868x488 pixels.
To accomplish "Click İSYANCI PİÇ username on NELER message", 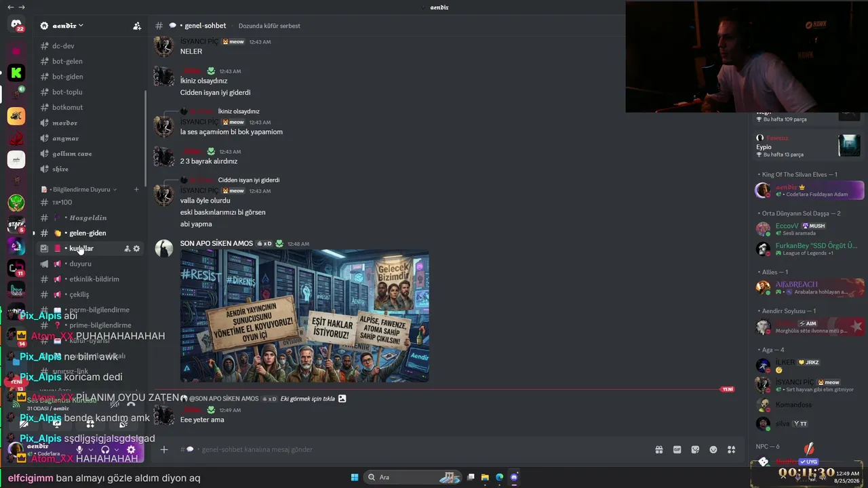I will coord(199,41).
